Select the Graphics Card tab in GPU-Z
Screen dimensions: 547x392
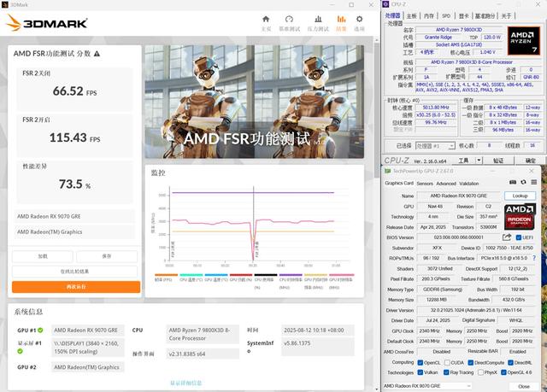399,184
